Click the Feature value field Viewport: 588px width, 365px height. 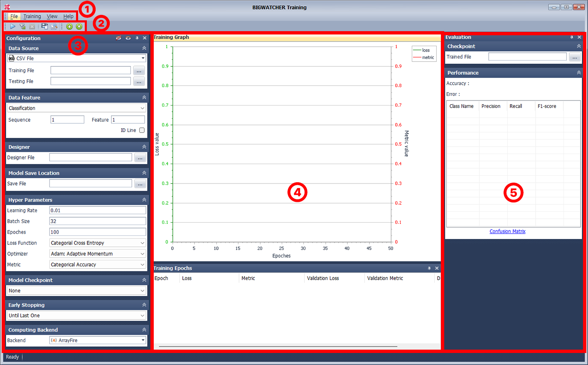[x=128, y=120]
